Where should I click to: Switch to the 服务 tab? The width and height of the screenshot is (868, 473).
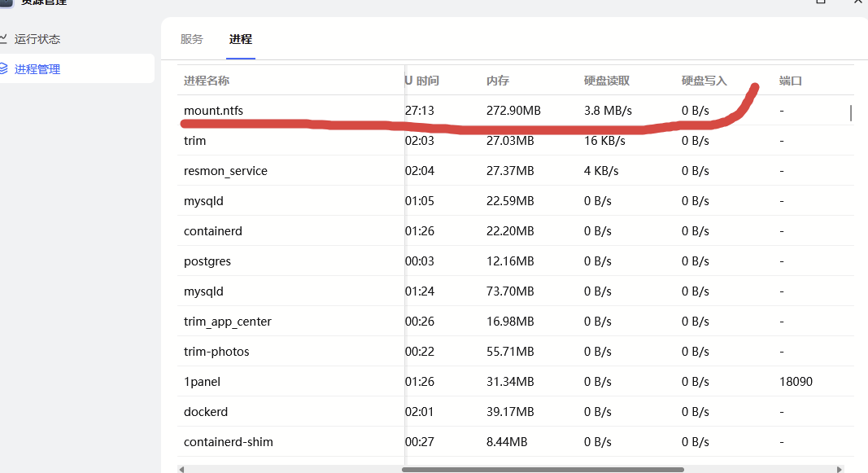[x=192, y=39]
